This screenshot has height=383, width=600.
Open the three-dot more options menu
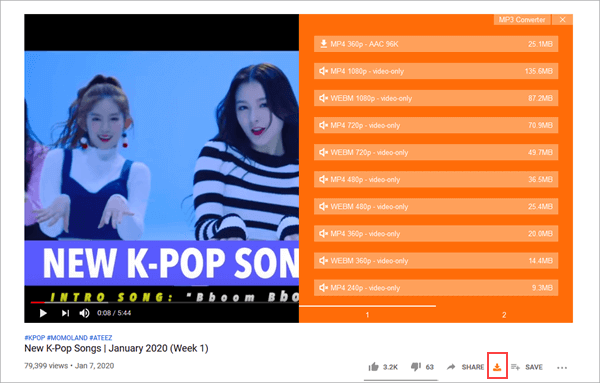pyautogui.click(x=562, y=368)
